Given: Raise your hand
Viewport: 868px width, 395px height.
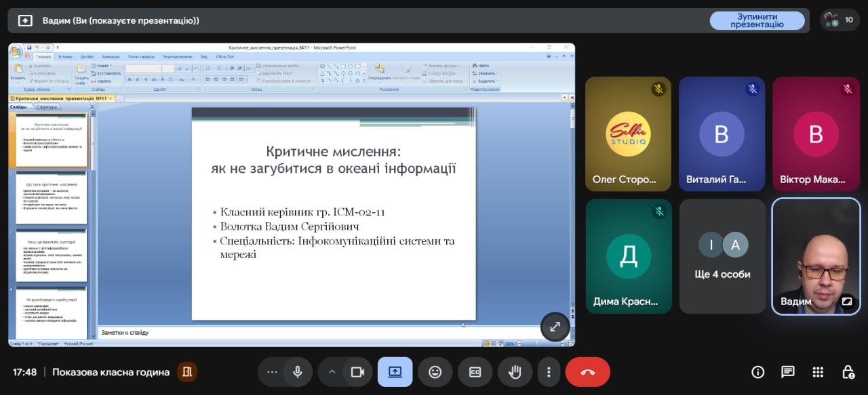Looking at the screenshot, I should click(515, 372).
